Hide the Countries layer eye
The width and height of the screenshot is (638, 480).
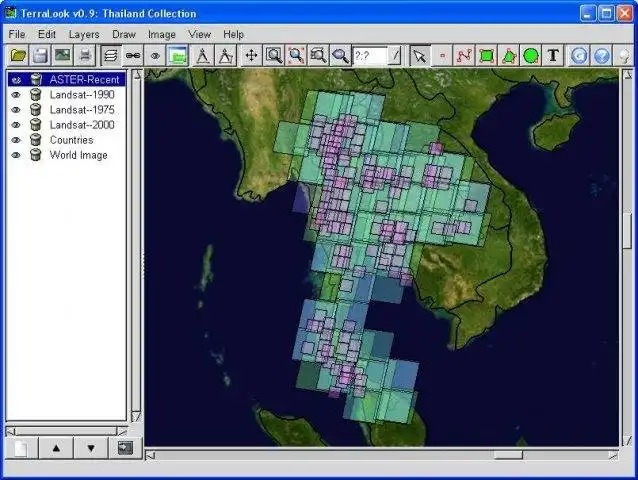pyautogui.click(x=16, y=140)
